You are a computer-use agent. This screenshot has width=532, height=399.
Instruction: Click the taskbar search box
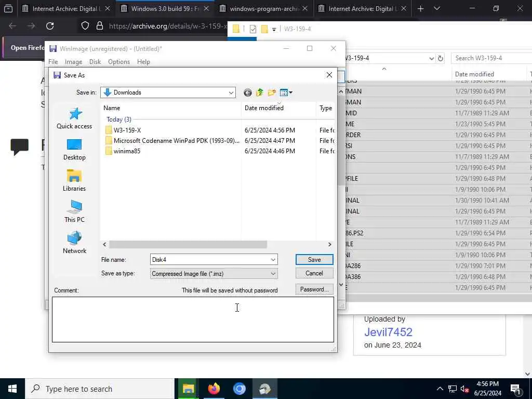(x=100, y=389)
